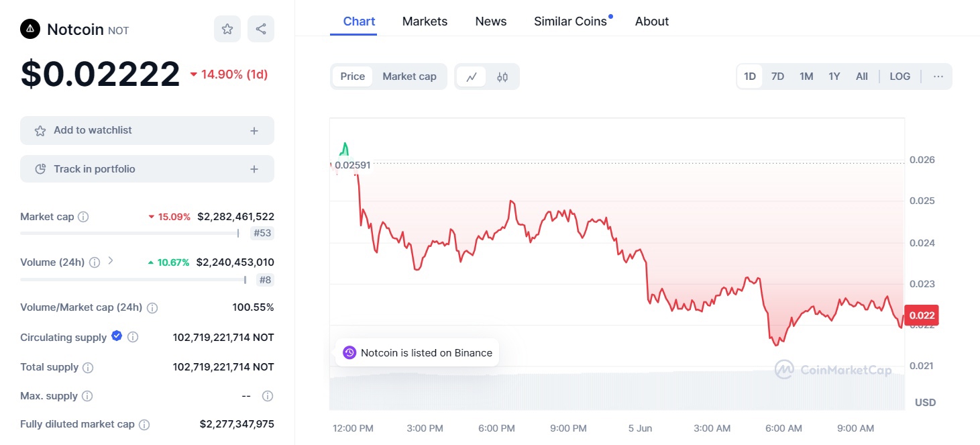Select the 7D time range

(x=777, y=77)
